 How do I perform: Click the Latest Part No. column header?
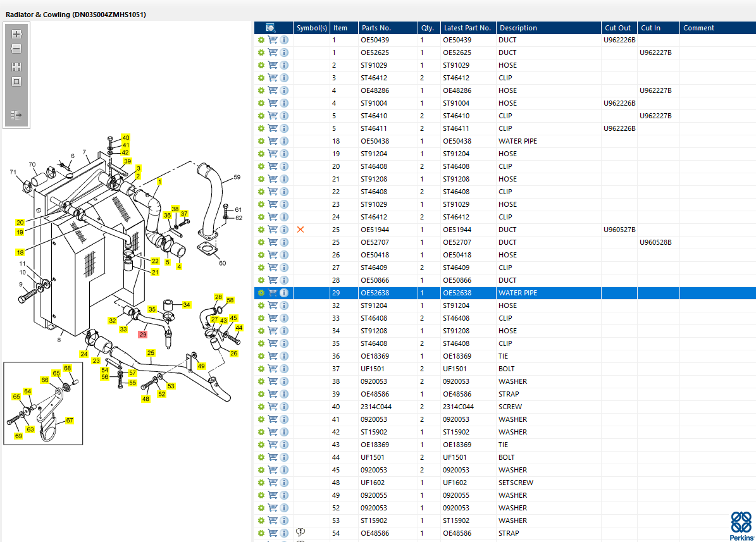click(x=468, y=28)
